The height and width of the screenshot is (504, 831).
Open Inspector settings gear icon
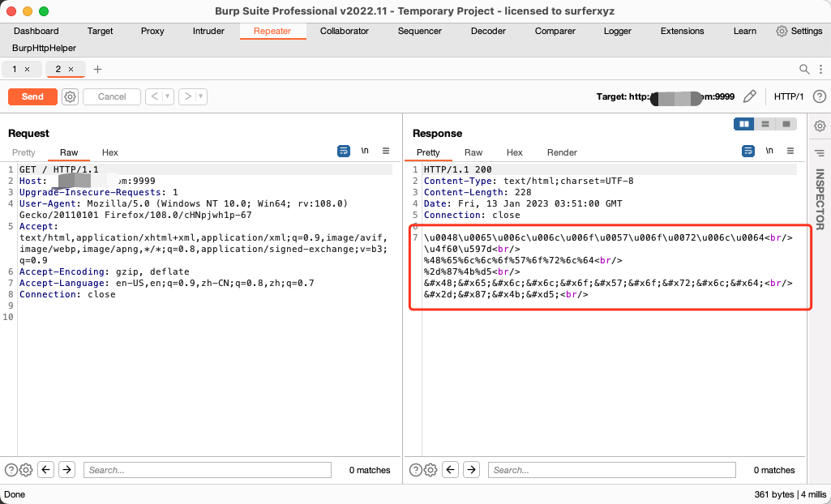click(x=820, y=126)
